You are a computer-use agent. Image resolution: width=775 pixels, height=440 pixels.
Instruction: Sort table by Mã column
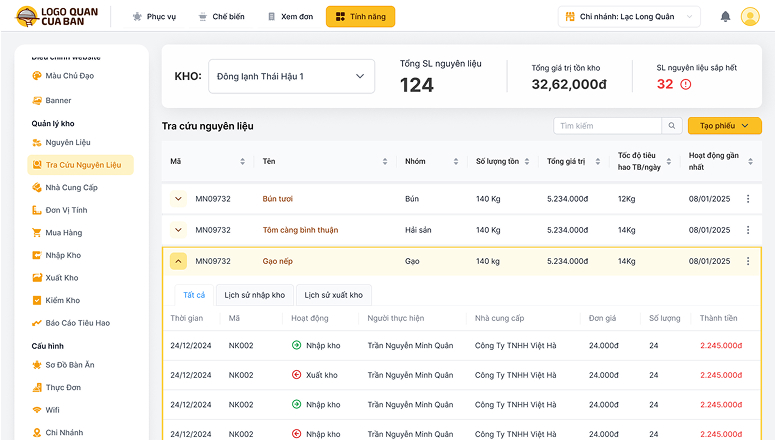[x=242, y=161]
